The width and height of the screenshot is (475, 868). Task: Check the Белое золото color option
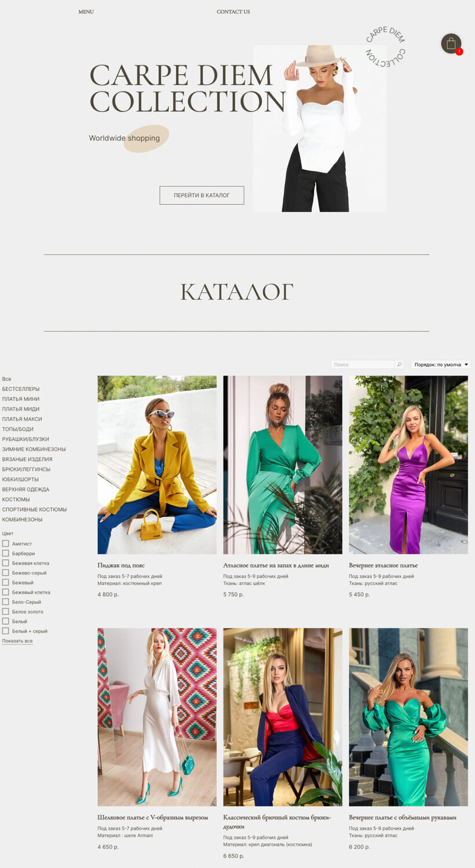(x=5, y=612)
